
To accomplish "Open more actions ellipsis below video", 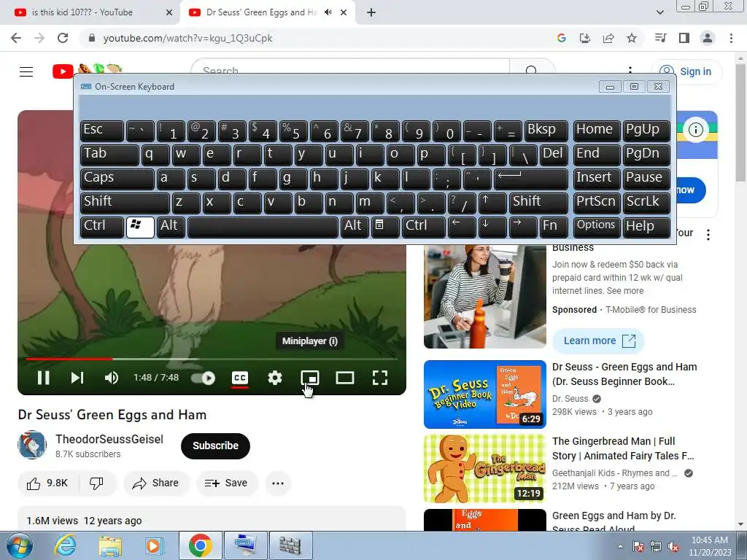I will [278, 483].
